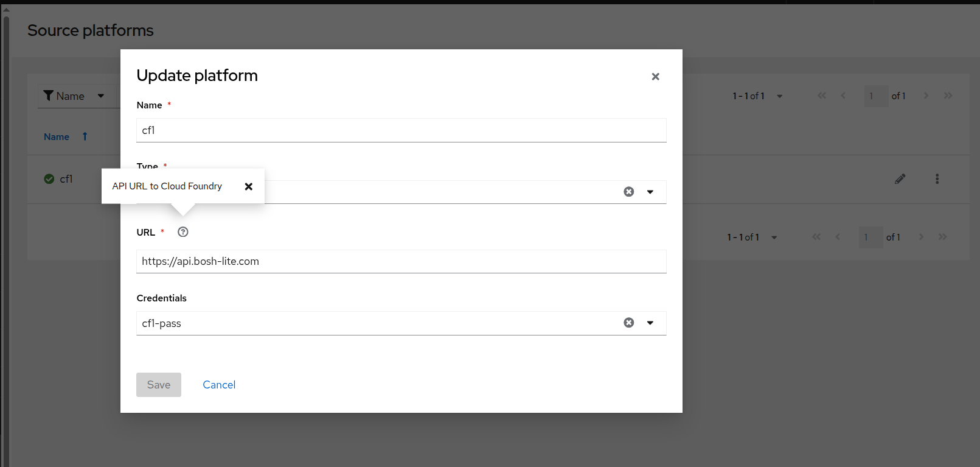
Task: Click the URL input field
Action: pos(401,261)
